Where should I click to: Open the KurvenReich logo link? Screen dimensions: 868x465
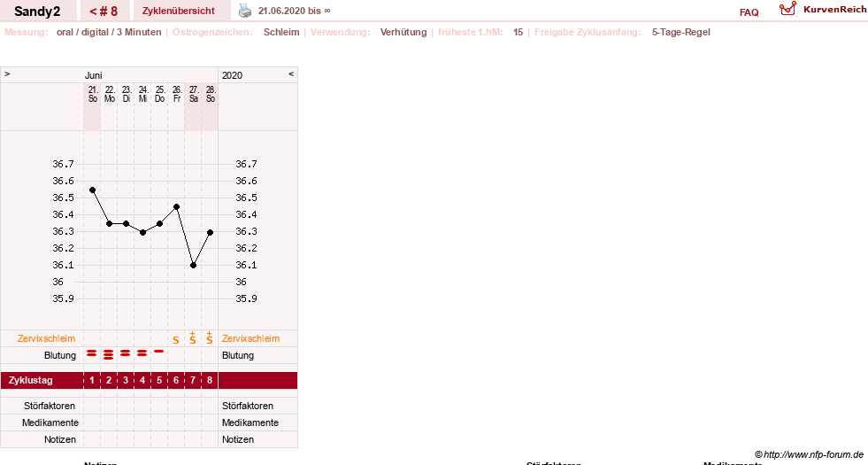click(x=823, y=10)
